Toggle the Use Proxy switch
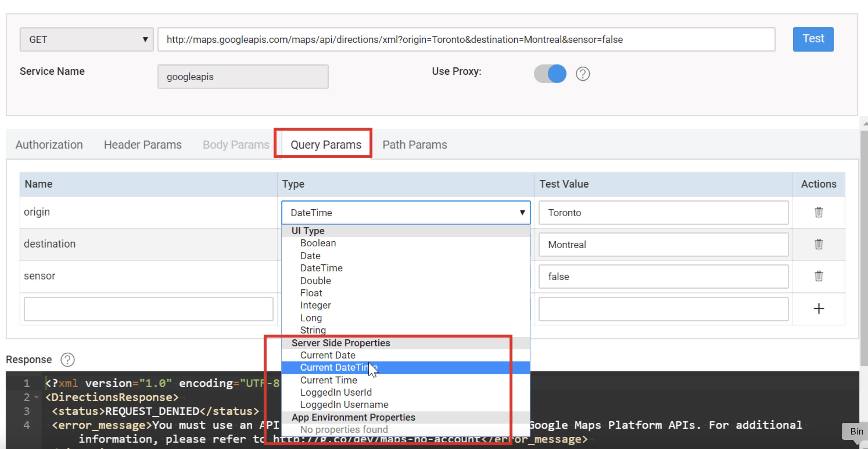The height and width of the screenshot is (449, 868). [550, 74]
